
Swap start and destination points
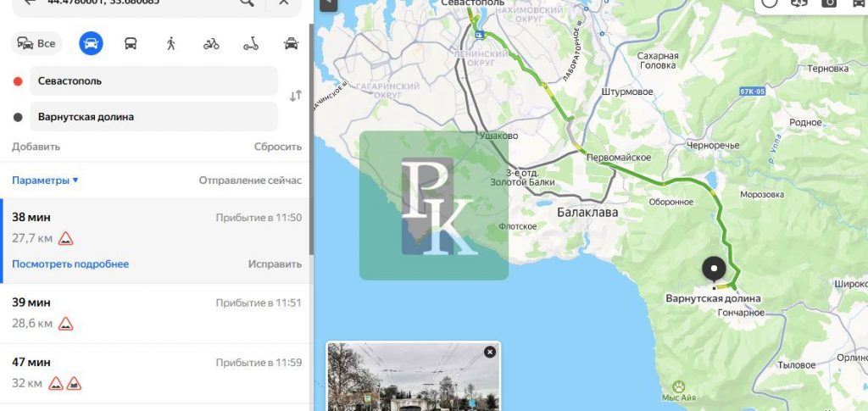point(295,97)
